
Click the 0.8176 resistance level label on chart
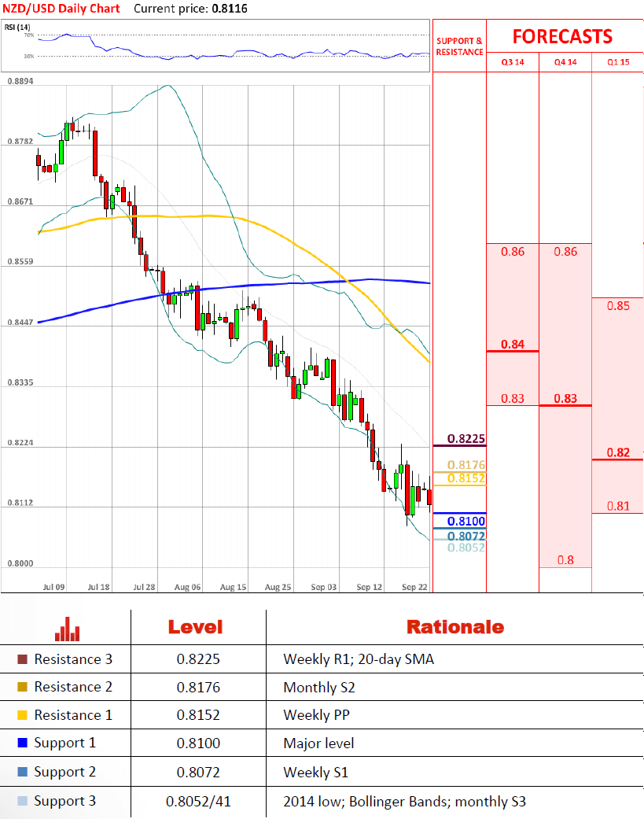tap(466, 465)
